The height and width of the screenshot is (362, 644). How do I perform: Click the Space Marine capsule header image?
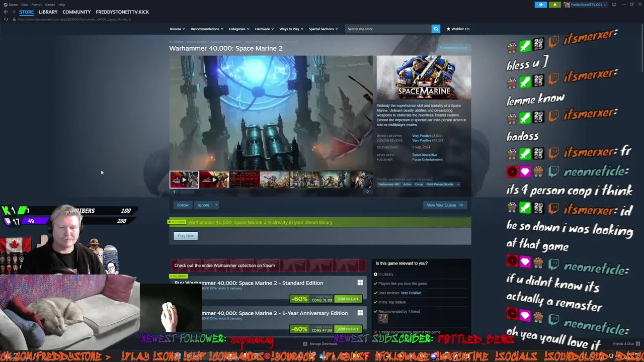click(424, 77)
